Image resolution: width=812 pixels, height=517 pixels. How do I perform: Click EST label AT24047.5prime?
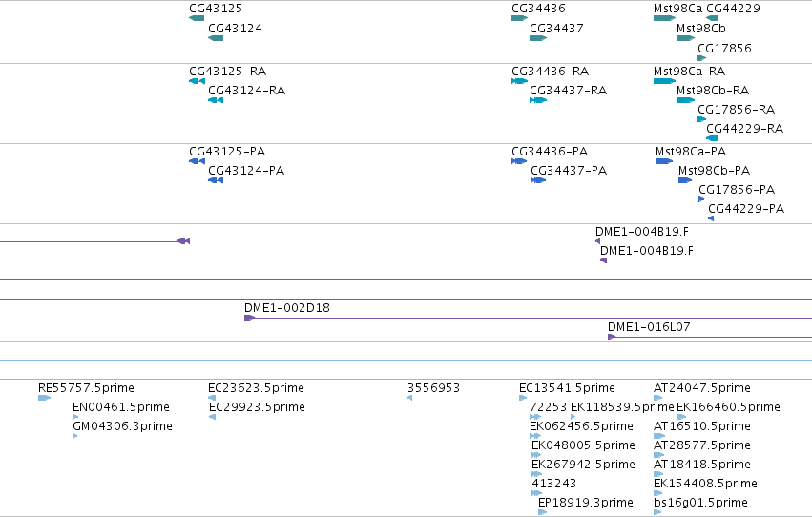[x=702, y=388]
